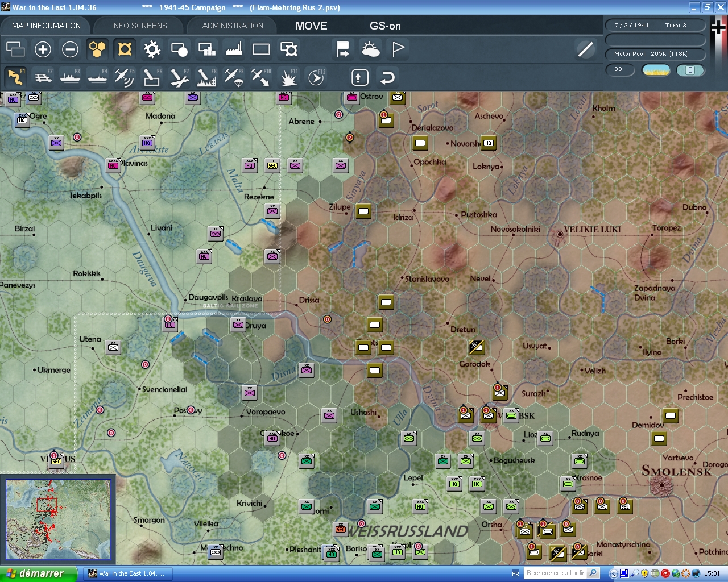This screenshot has width=728, height=582.
Task: Click the undo curved-arrow button
Action: [387, 77]
